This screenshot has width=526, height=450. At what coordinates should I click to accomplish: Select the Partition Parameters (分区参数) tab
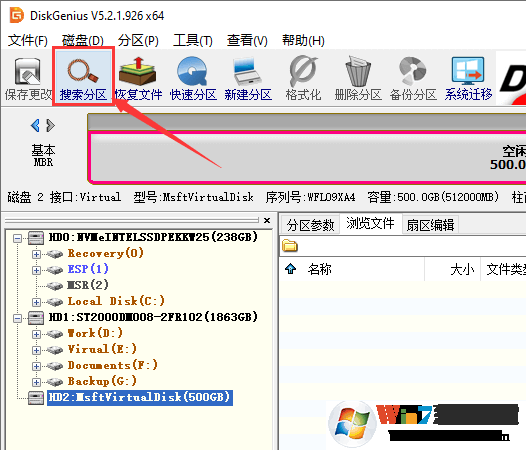tap(311, 225)
